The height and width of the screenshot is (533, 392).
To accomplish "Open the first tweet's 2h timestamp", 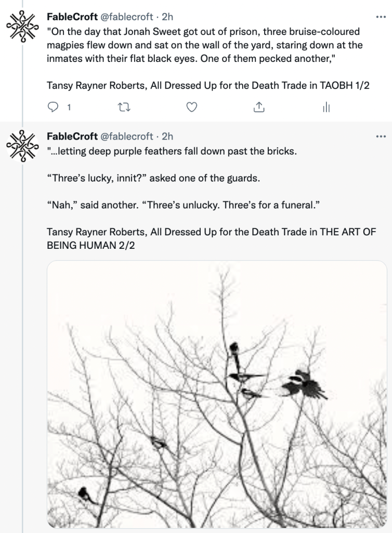I will pos(167,17).
